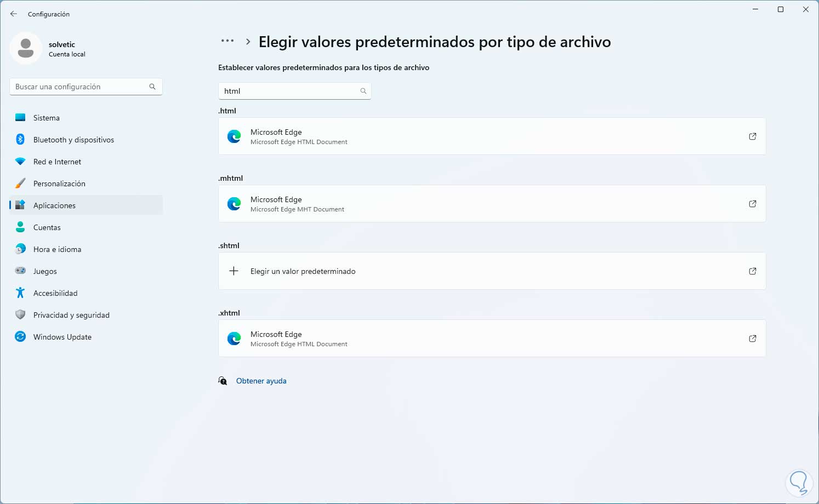819x504 pixels.
Task: Click the ".html" extension label
Action: 227,111
